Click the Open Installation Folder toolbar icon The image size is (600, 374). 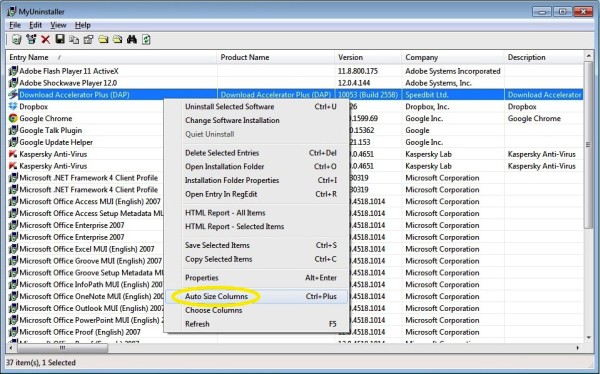click(x=103, y=39)
